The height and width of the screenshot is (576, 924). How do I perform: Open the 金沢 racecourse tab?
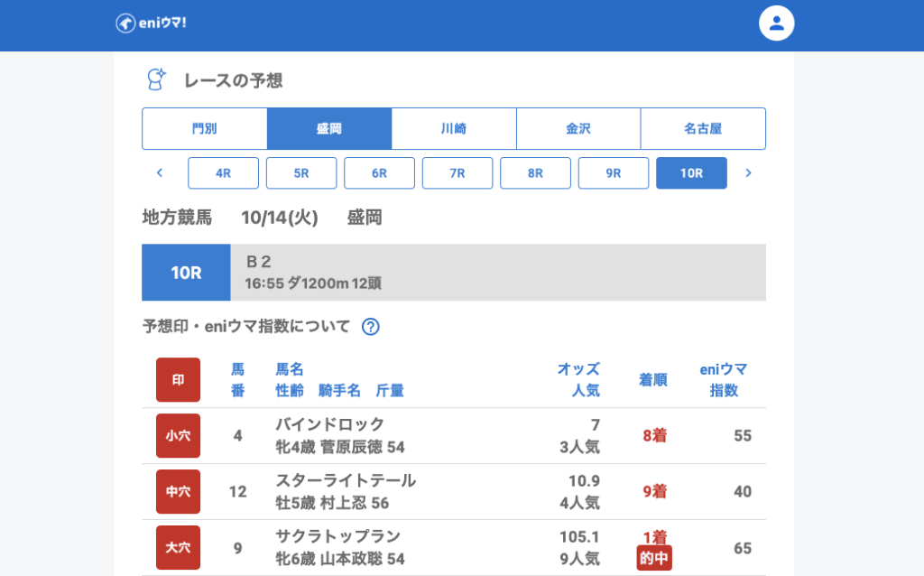578,128
